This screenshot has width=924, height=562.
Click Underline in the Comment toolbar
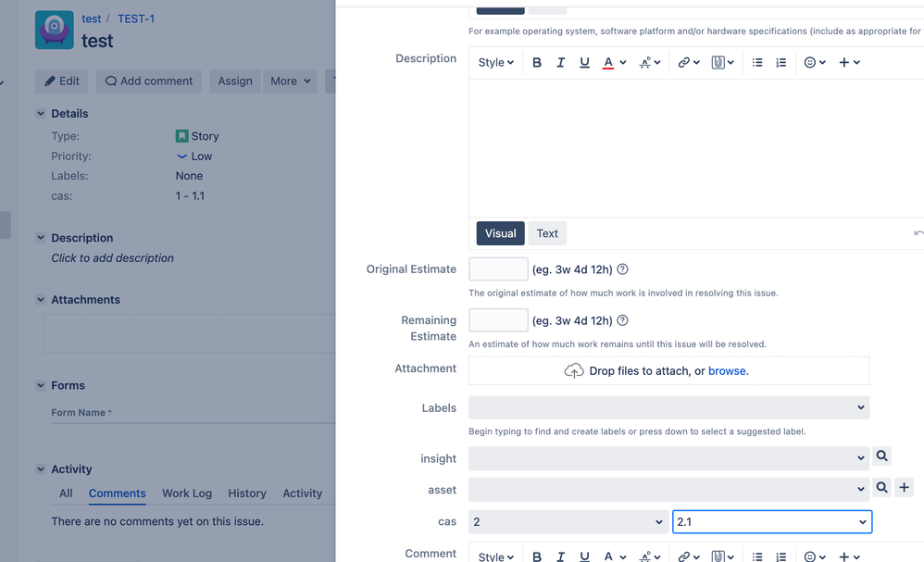584,556
